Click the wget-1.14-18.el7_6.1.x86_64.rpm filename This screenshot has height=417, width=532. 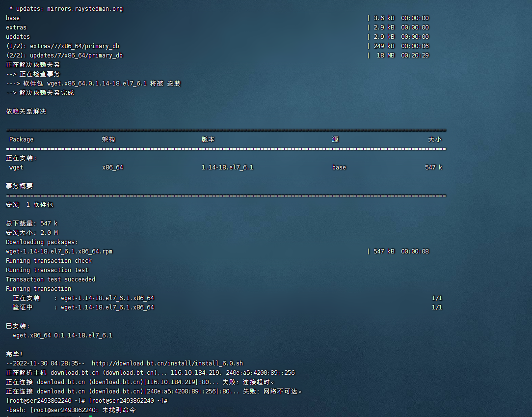[x=59, y=251]
